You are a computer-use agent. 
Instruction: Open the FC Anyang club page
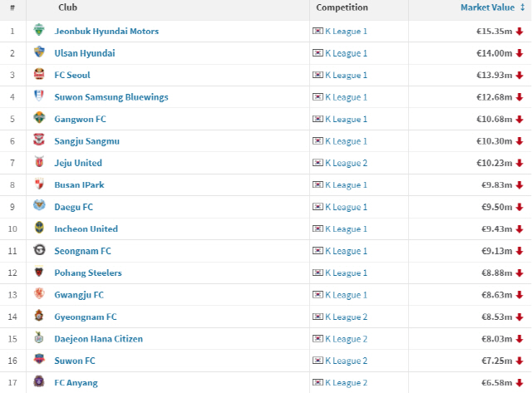[76, 383]
